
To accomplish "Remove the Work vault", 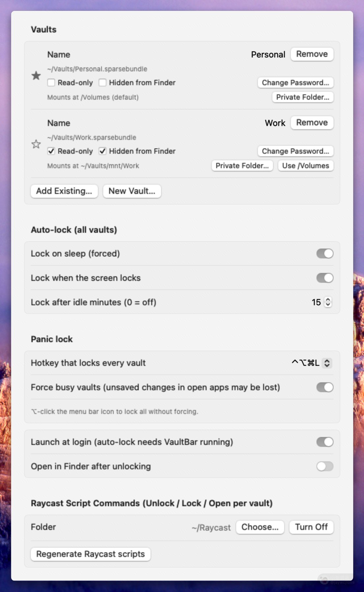I will point(312,123).
